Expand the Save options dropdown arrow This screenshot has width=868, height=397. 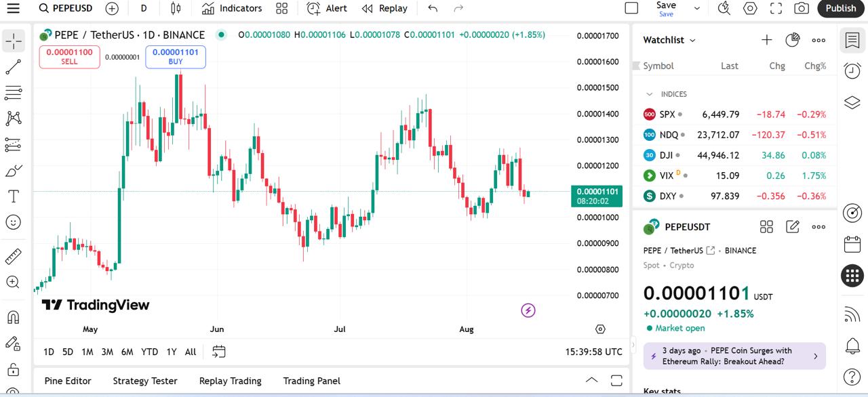[x=696, y=8]
